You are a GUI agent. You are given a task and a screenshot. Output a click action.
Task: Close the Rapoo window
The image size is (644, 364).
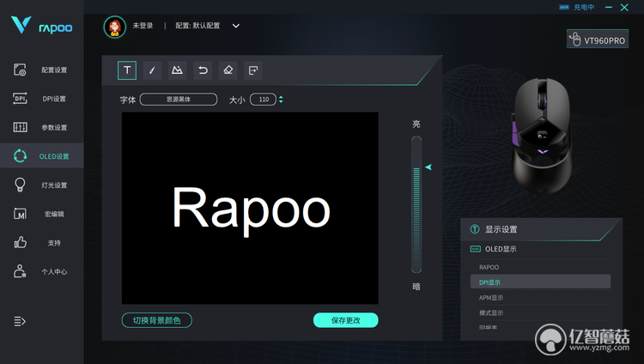click(624, 7)
